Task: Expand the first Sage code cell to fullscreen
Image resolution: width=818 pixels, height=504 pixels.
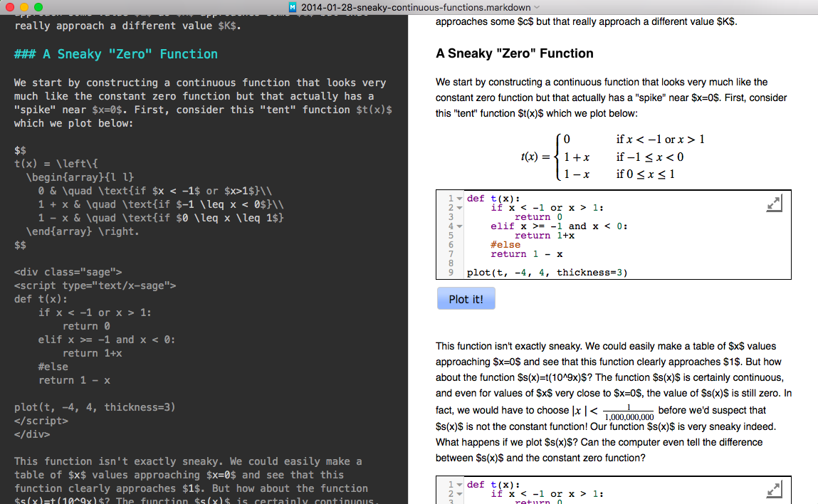Action: pyautogui.click(x=774, y=204)
